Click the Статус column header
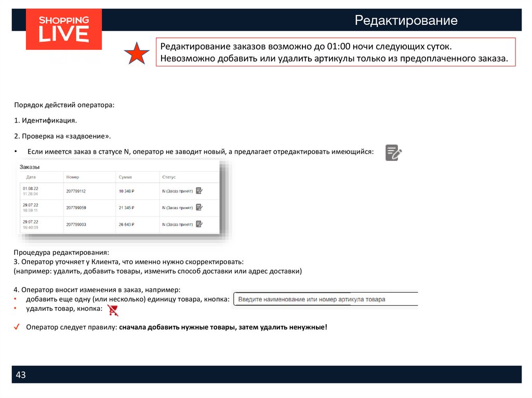The width and height of the screenshot is (532, 398). tap(169, 177)
